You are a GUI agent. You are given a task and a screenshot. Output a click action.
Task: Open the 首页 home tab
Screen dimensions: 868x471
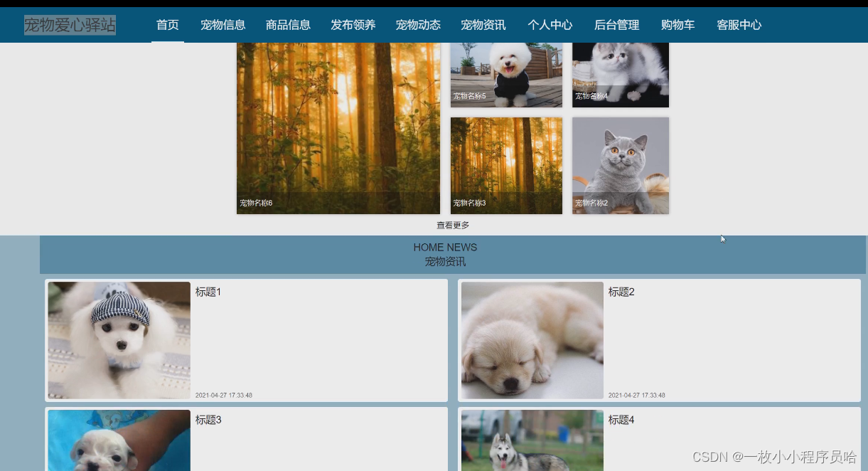coord(168,25)
